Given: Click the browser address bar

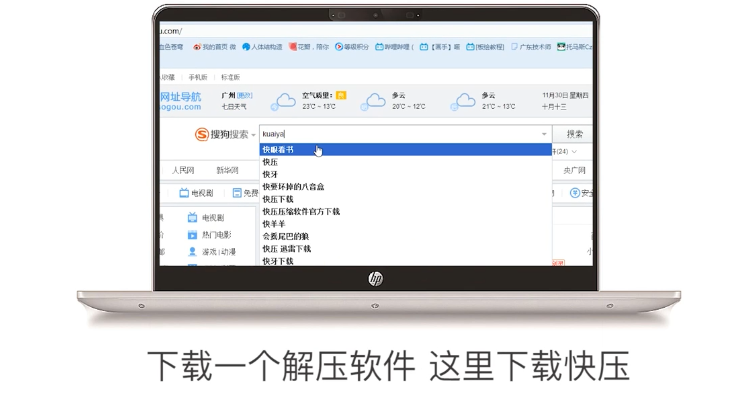Looking at the screenshot, I should [x=376, y=31].
